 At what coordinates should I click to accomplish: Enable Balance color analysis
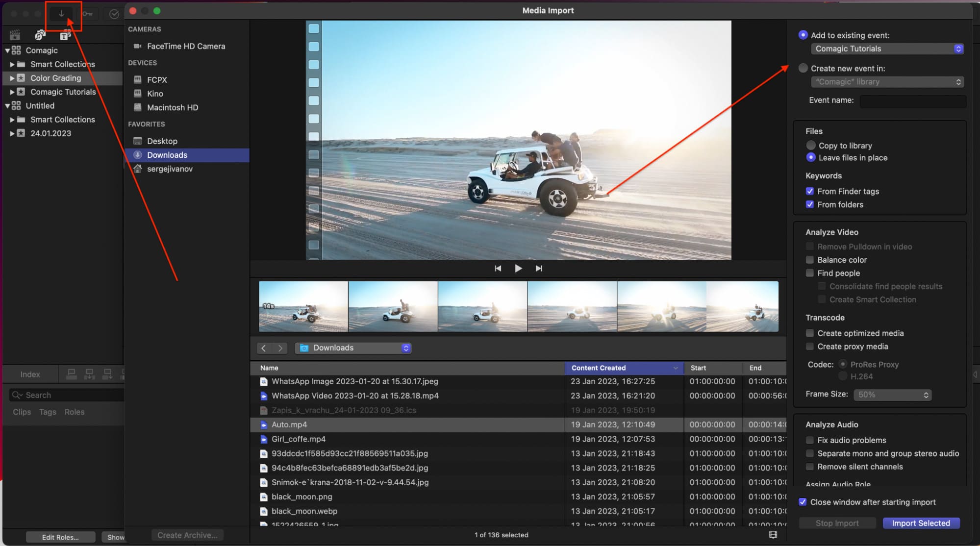click(810, 260)
